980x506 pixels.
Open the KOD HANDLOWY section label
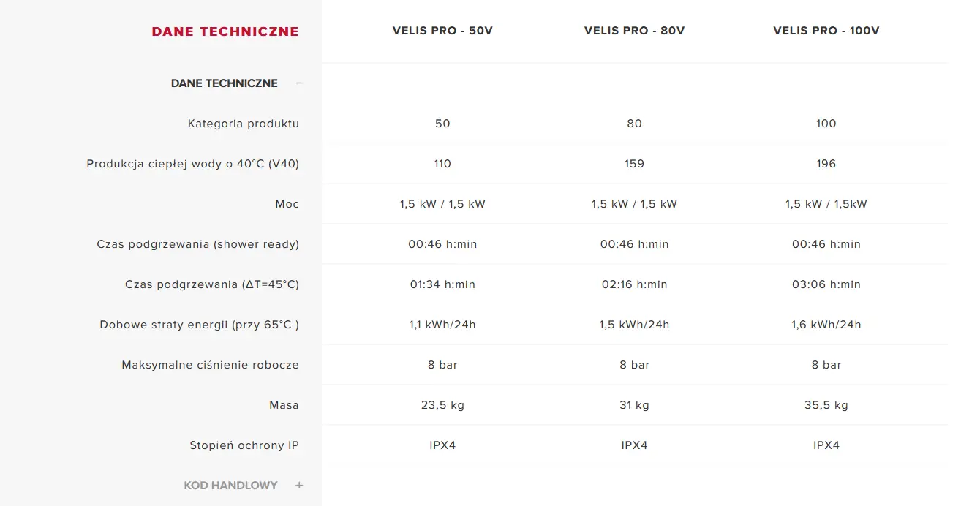tap(231, 486)
